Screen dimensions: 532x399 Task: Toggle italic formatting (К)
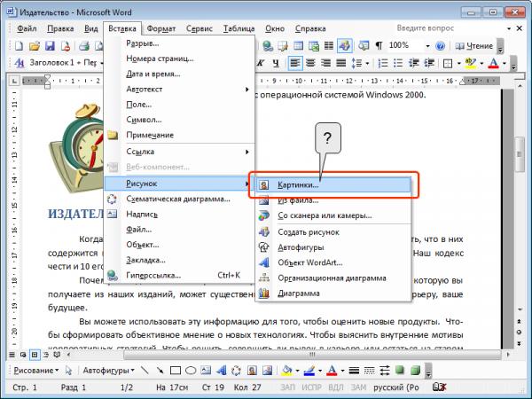coord(261,63)
